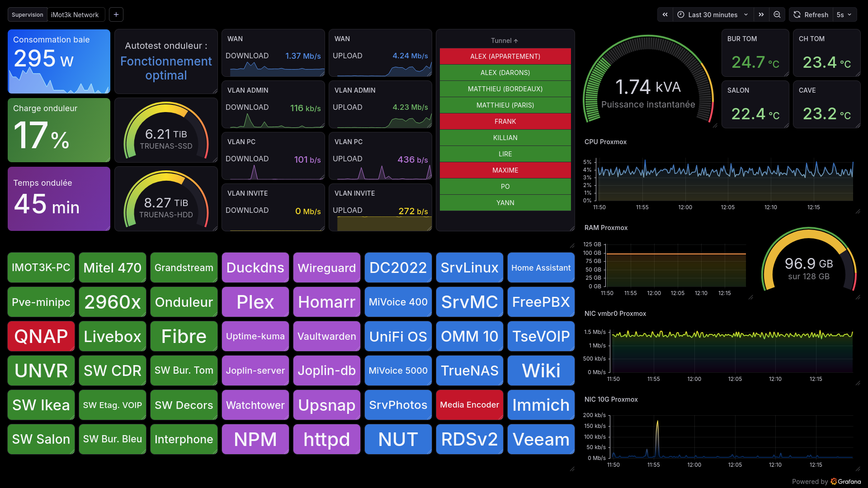The width and height of the screenshot is (868, 488).
Task: Shift time range backward with double-left arrow
Action: point(665,14)
